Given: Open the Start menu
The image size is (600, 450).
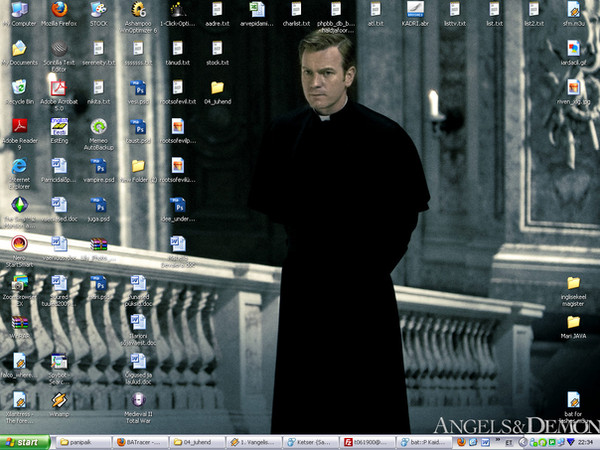Looking at the screenshot, I should coord(25,442).
